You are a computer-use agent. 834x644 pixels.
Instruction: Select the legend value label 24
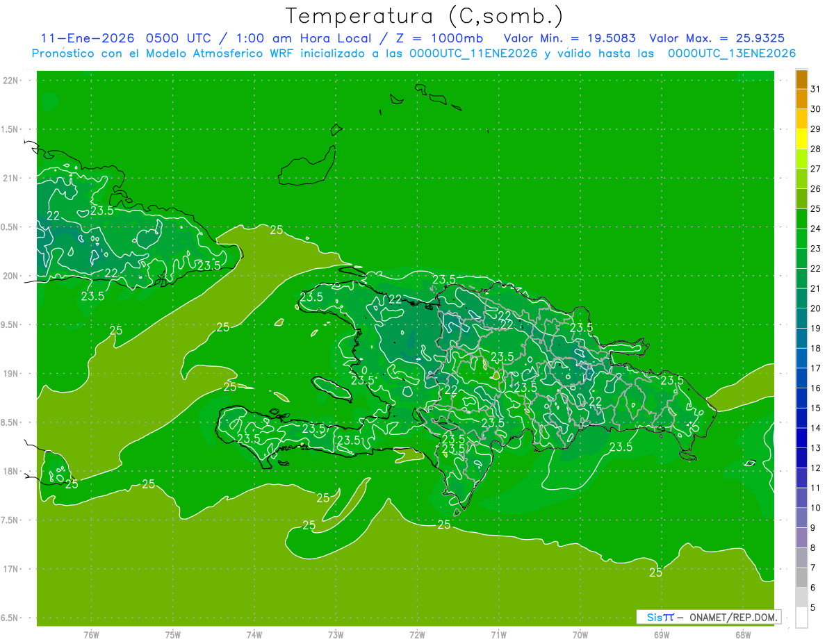click(816, 229)
